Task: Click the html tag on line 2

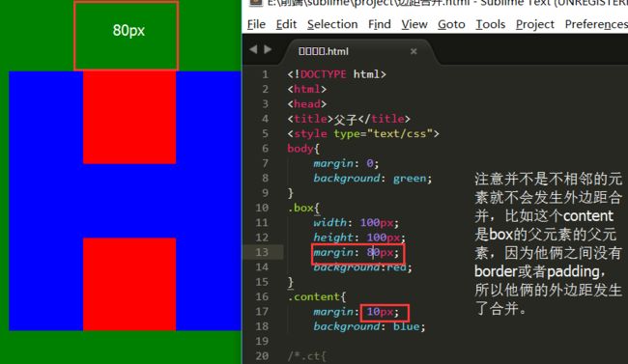Action: point(307,89)
